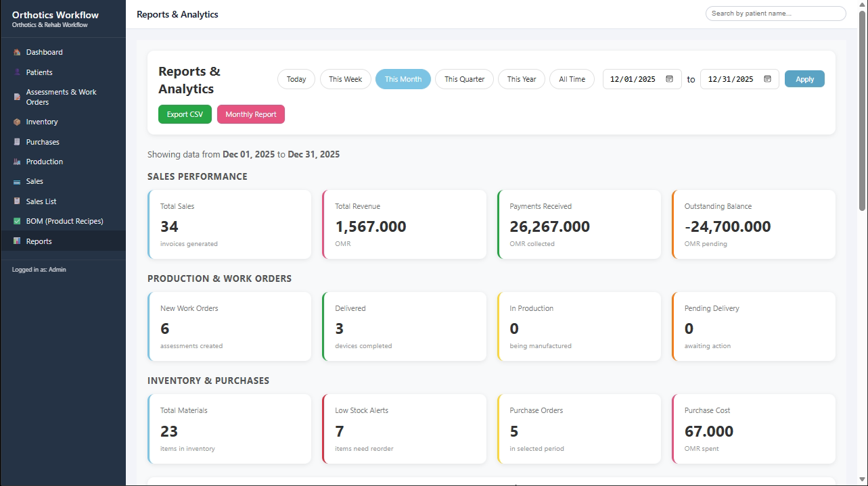Click the BOM checkmark icon
Screen dimensions: 868x486
17,222
